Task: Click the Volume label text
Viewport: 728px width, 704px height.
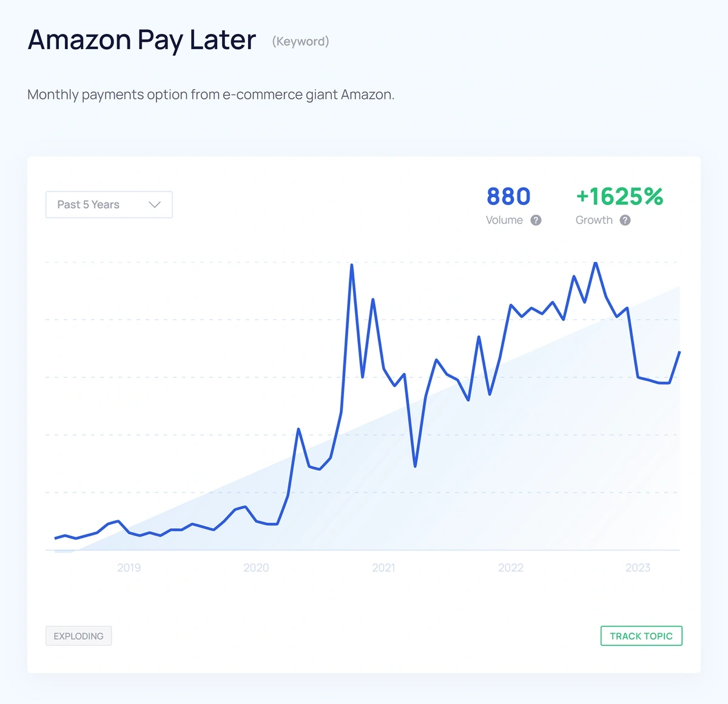Action: (x=504, y=220)
